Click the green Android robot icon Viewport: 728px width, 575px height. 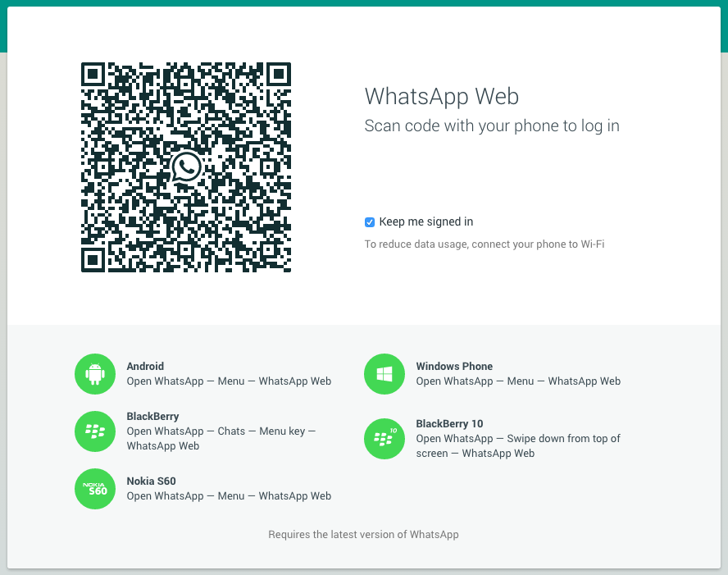[95, 374]
